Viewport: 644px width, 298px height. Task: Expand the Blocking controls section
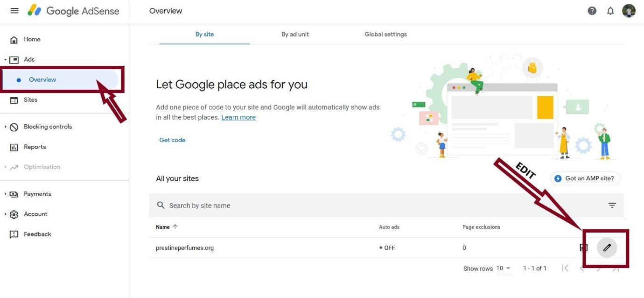[x=5, y=127]
